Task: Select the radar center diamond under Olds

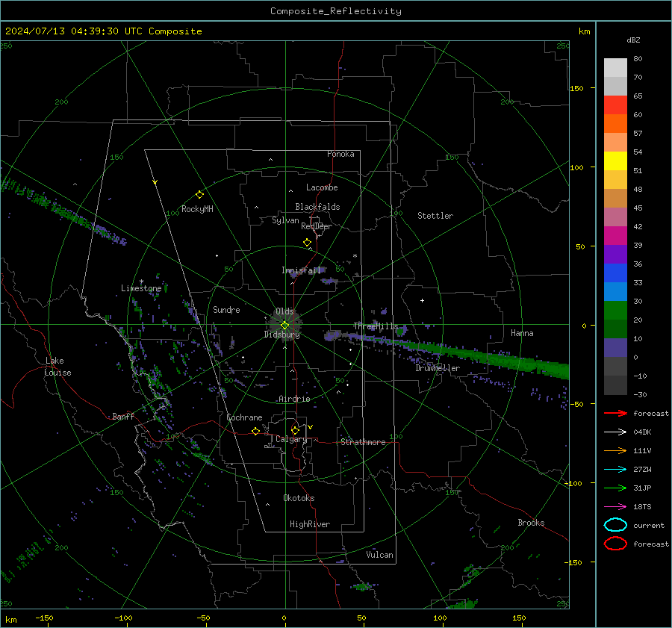Action: pos(284,326)
